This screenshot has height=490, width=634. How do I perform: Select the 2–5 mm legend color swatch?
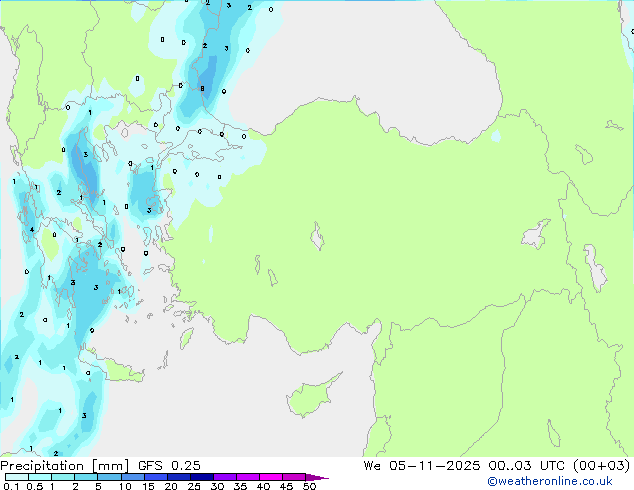pos(86,477)
